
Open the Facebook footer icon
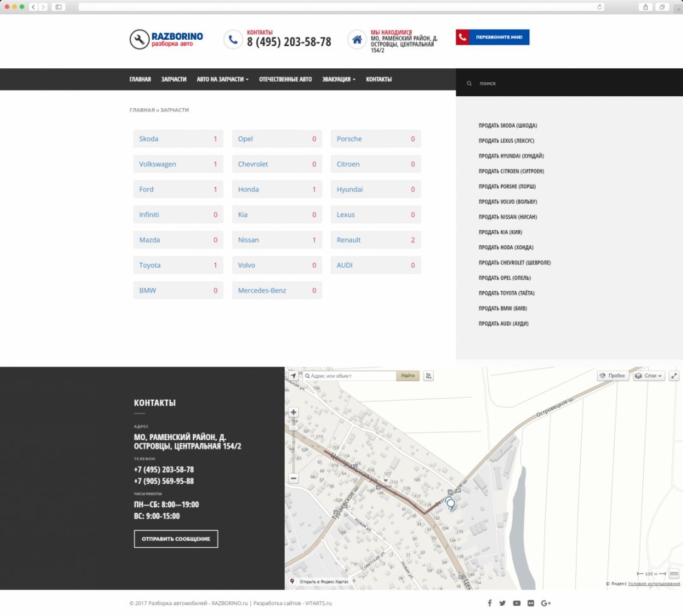point(489,603)
